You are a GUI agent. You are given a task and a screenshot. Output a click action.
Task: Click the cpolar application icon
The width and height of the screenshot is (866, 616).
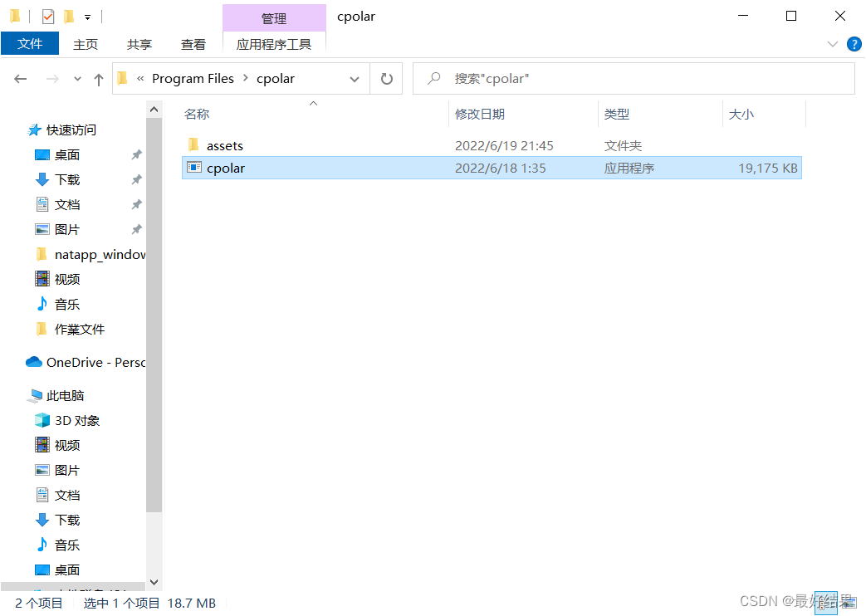point(194,168)
